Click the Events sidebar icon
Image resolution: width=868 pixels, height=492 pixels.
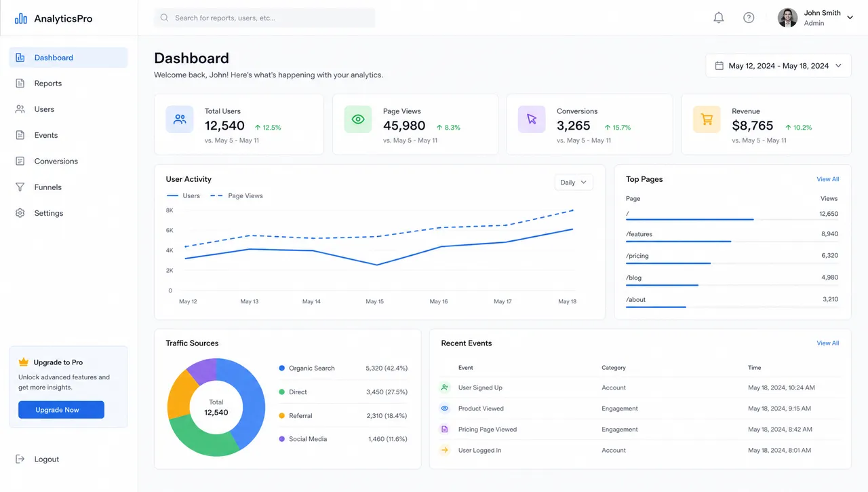pos(20,135)
